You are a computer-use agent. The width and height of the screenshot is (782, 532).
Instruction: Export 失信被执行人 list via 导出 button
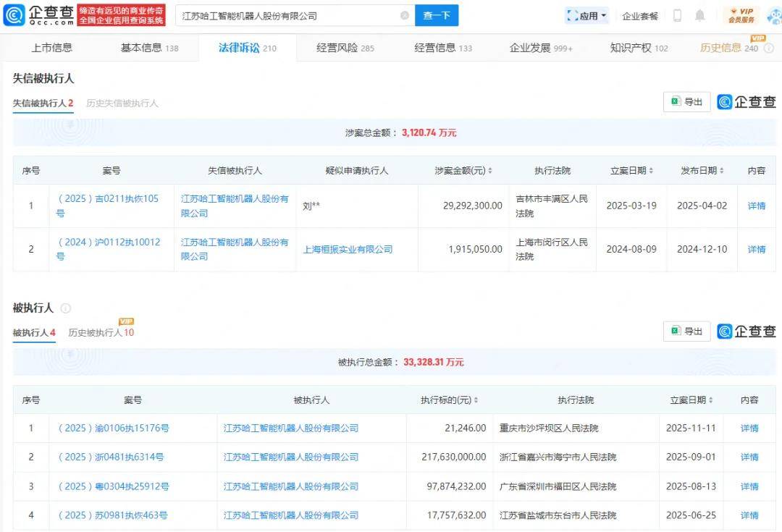point(686,102)
